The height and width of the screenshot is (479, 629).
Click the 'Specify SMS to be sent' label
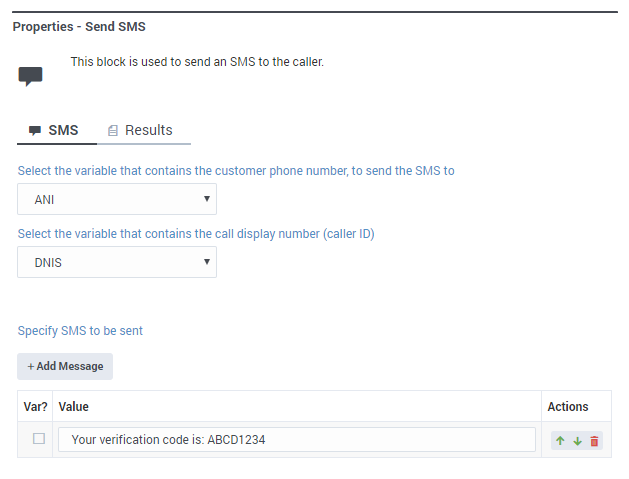click(x=87, y=331)
